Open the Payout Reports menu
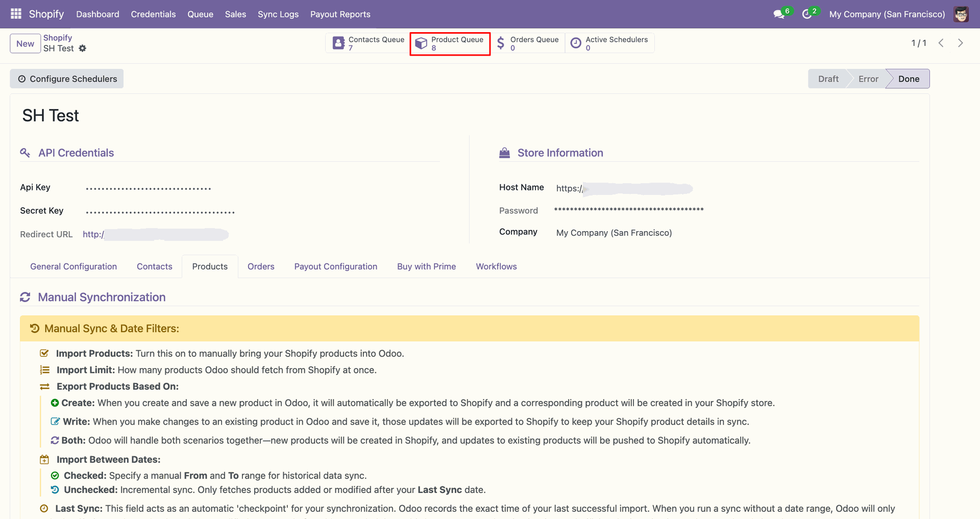 [340, 14]
